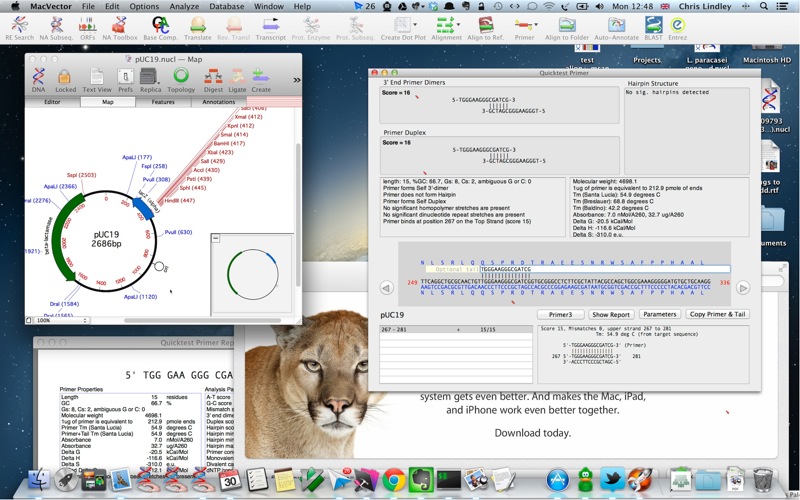Image resolution: width=800 pixels, height=500 pixels.
Task: Click the Transcript toolbar icon
Action: pyautogui.click(x=270, y=28)
